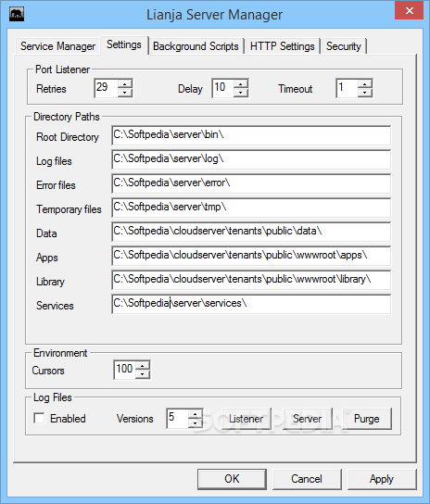Click the Versions value field
430x504 pixels.
pyautogui.click(x=177, y=418)
